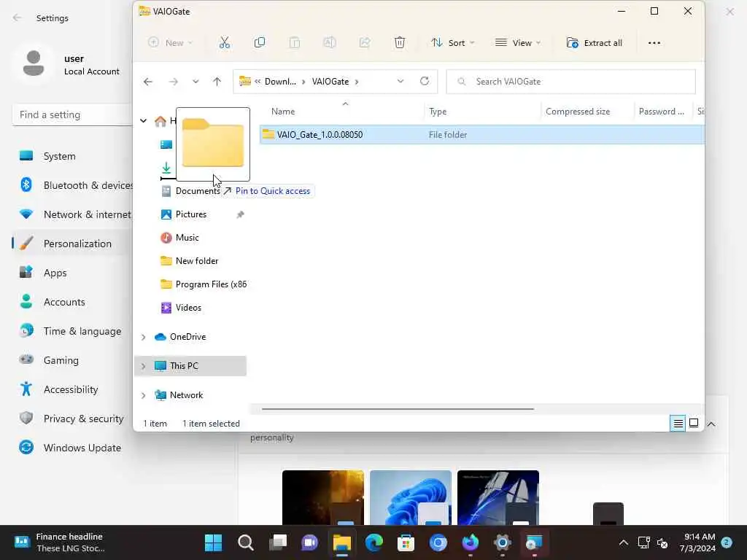The width and height of the screenshot is (747, 560).
Task: Click the Downl... breadcrumb in address bar
Action: tap(280, 82)
